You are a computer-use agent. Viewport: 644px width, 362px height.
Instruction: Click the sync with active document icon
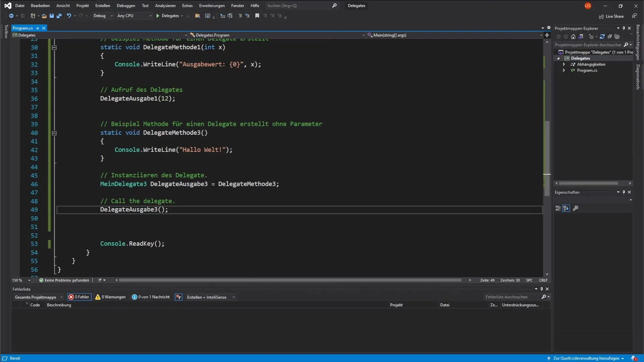tap(602, 37)
